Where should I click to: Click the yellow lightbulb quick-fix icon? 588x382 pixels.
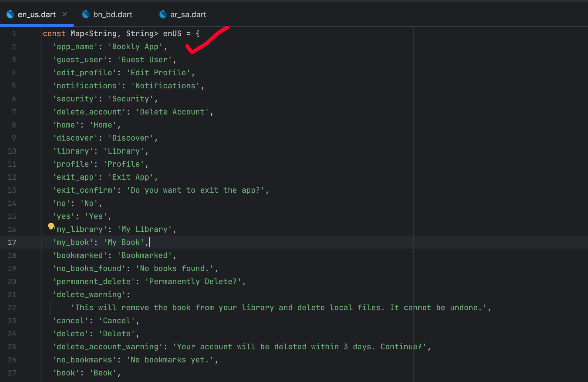[51, 227]
